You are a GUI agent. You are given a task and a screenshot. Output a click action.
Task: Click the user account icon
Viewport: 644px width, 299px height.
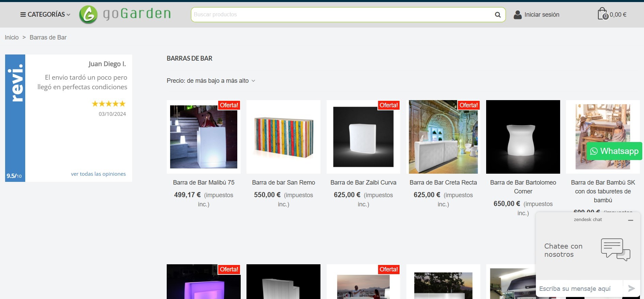[x=518, y=15]
